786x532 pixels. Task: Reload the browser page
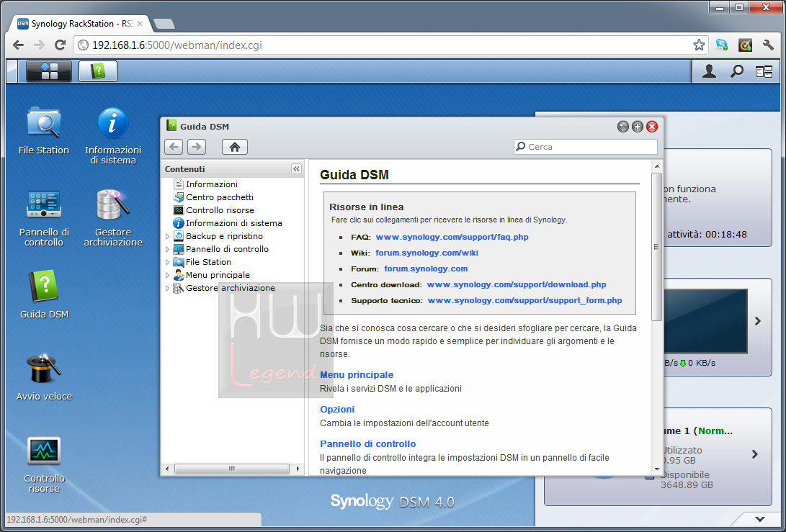60,45
